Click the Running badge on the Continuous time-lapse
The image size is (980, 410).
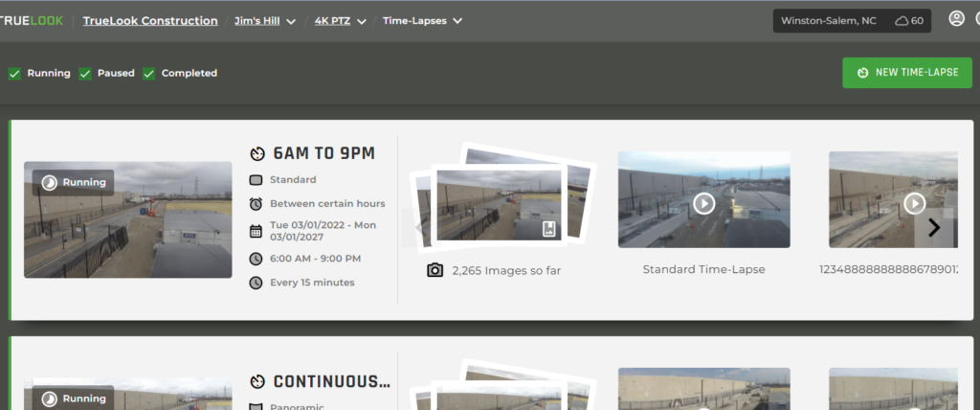tap(73, 399)
